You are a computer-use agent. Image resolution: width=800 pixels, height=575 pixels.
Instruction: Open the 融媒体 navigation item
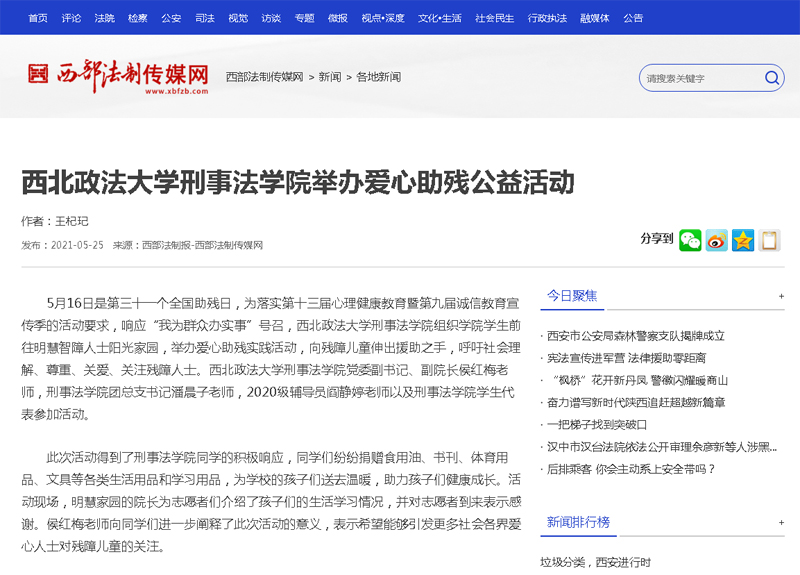pos(594,18)
